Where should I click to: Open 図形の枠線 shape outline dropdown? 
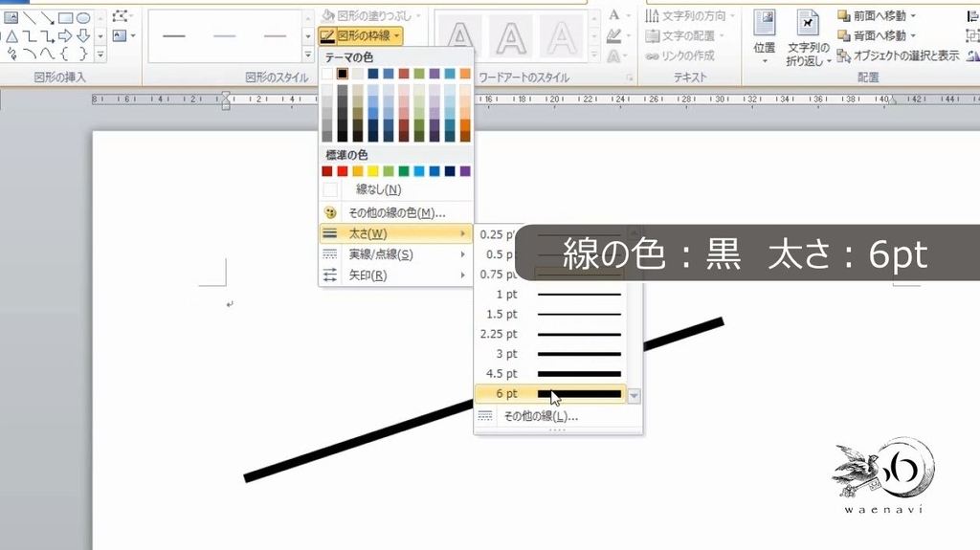pyautogui.click(x=360, y=35)
